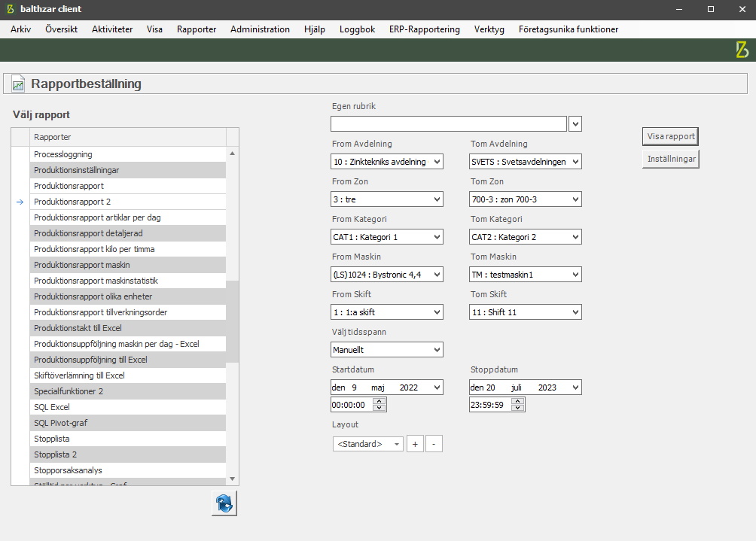Select Produktionstakt till Excel
The width and height of the screenshot is (756, 541).
tap(128, 328)
